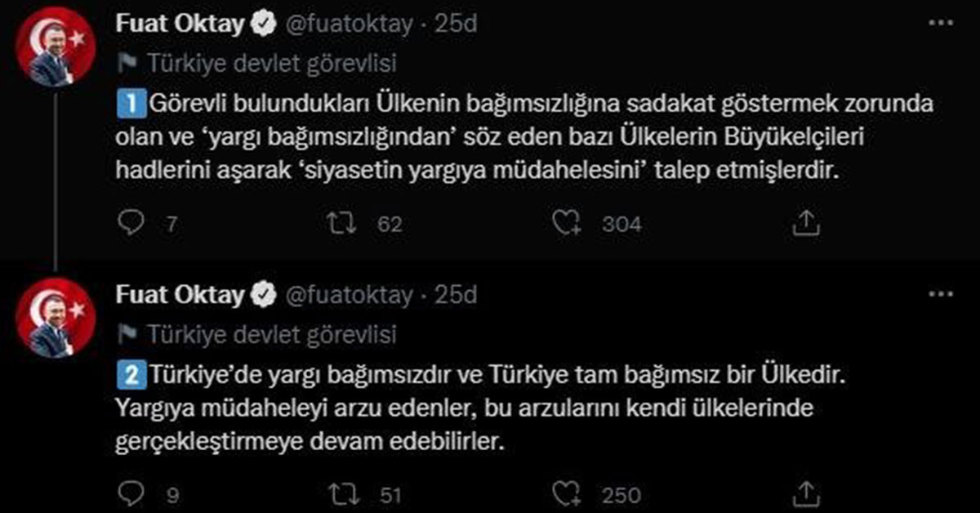Open the 25d timestamp of first tweet
Screen dimensions: 980x513
[456, 25]
